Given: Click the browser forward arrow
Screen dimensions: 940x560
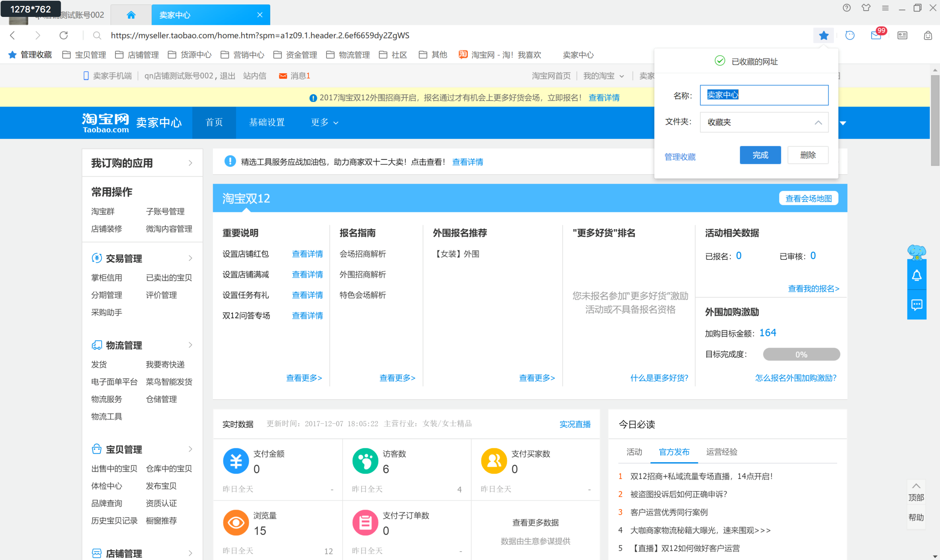Looking at the screenshot, I should [38, 36].
